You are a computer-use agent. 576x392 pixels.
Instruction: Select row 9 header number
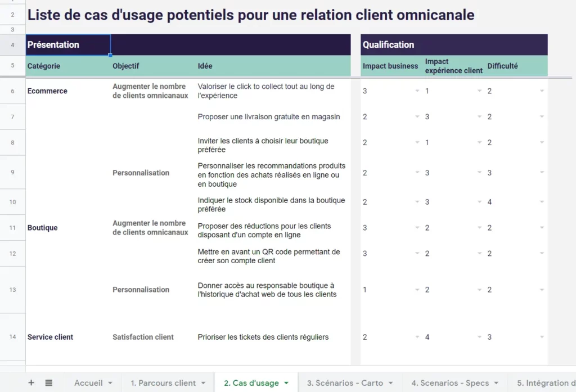pos(12,172)
